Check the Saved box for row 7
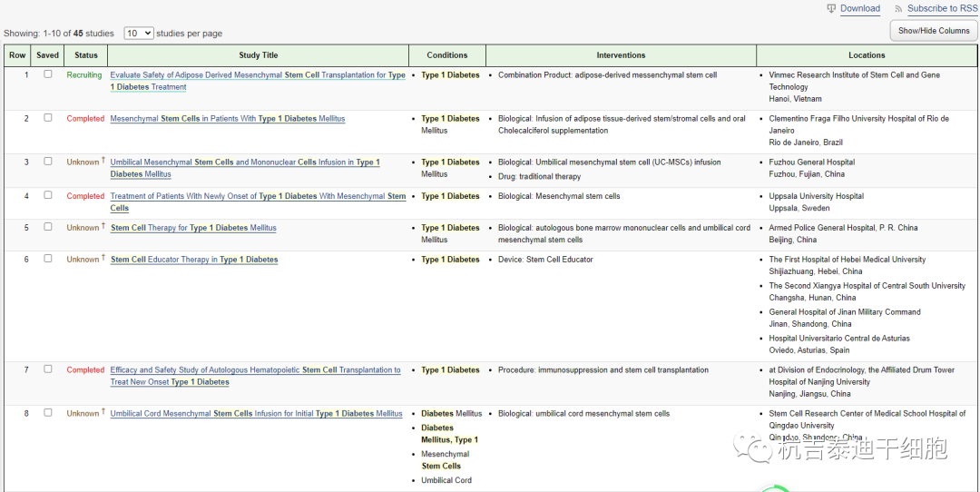This screenshot has height=492, width=980. [x=47, y=369]
